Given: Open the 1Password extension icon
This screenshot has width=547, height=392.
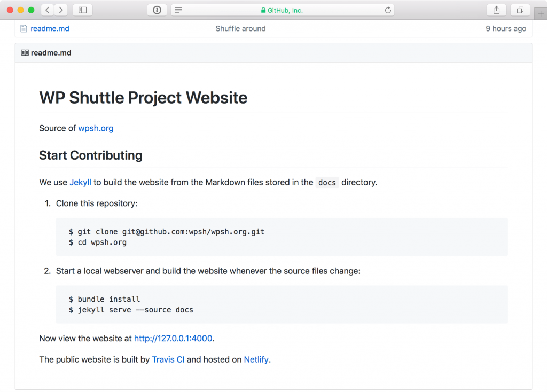Looking at the screenshot, I should pos(157,10).
